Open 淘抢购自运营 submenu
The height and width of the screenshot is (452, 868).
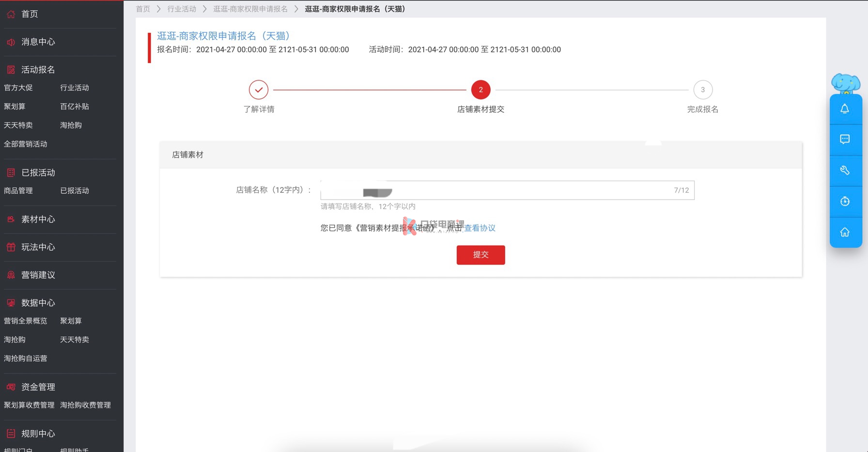point(26,358)
